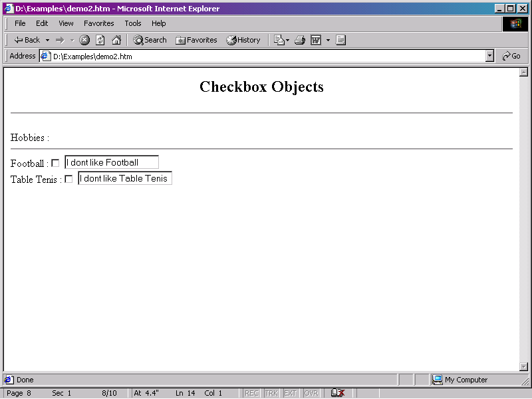The image size is (532, 399).
Task: Click the Stop loading icon
Action: pos(84,40)
